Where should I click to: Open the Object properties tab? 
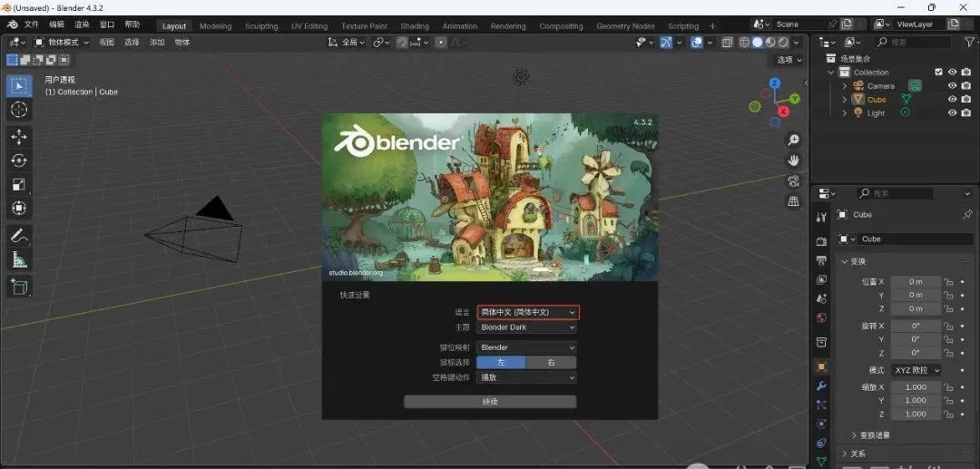pyautogui.click(x=821, y=366)
